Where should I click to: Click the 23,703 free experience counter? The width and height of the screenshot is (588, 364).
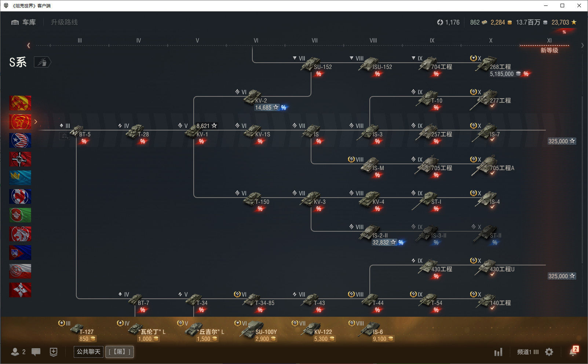pos(564,22)
